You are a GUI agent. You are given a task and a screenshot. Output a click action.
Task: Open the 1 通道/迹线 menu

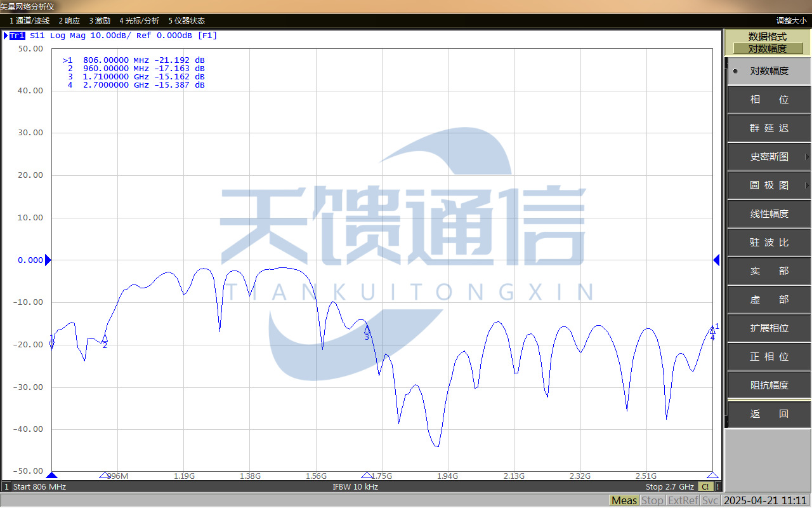click(x=29, y=21)
